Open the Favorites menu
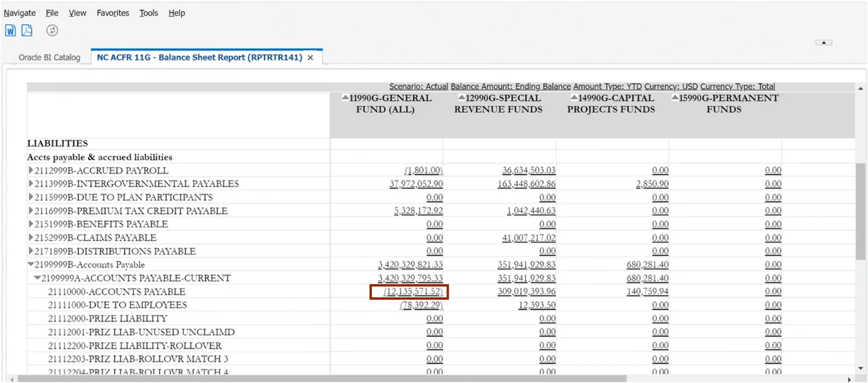Screen dimensions: 868x383 113,13
